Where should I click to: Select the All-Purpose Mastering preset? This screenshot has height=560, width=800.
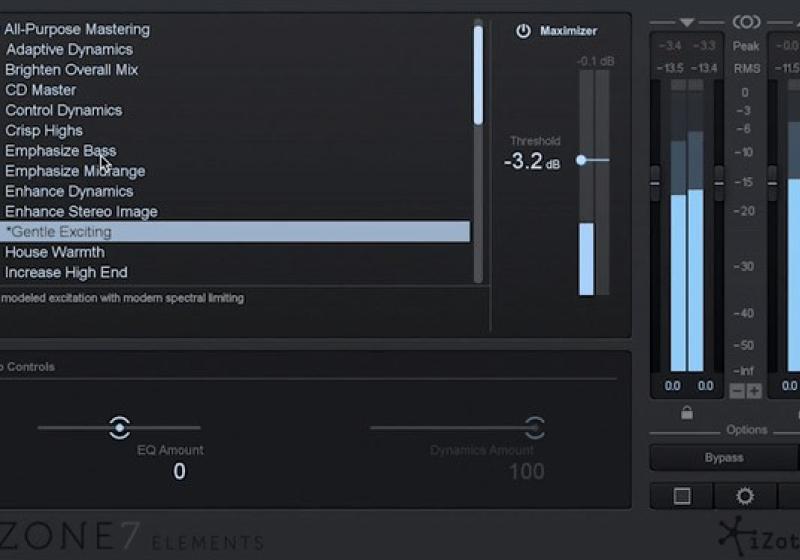(x=77, y=29)
